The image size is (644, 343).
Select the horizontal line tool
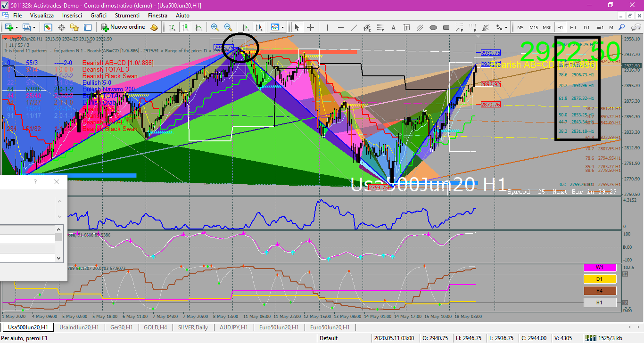pos(340,27)
